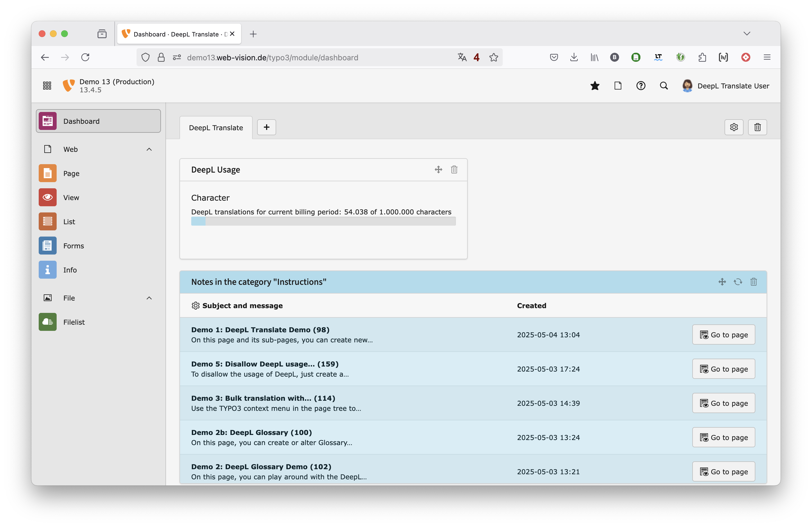Reload the page in browser
The image size is (812, 527).
click(x=85, y=57)
